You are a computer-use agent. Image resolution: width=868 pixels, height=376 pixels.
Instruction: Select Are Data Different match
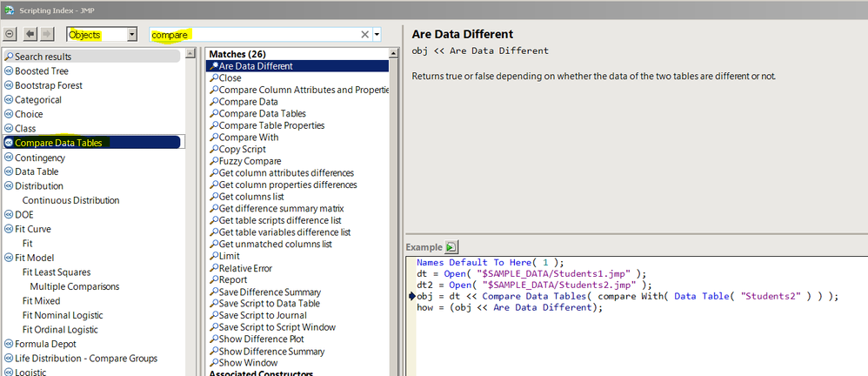297,66
